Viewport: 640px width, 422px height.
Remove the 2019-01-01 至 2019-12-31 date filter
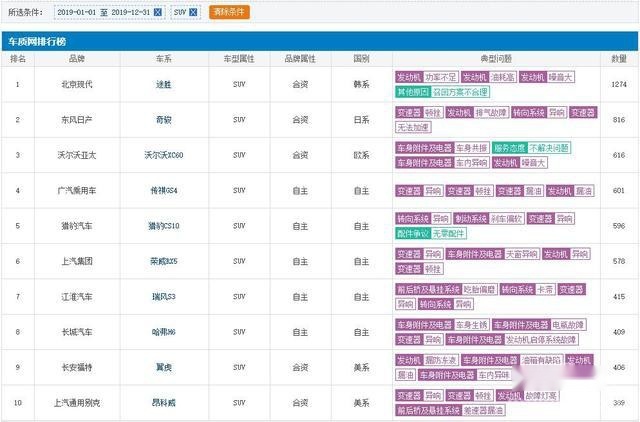(158, 12)
